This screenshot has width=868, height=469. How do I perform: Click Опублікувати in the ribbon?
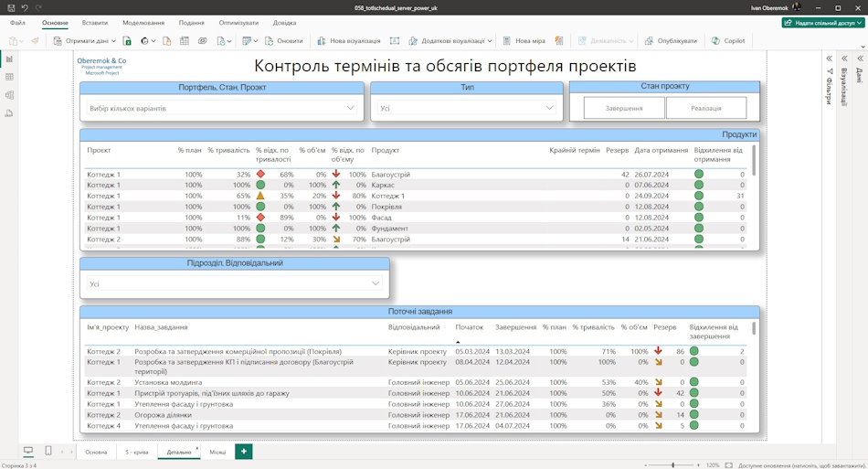coord(671,41)
